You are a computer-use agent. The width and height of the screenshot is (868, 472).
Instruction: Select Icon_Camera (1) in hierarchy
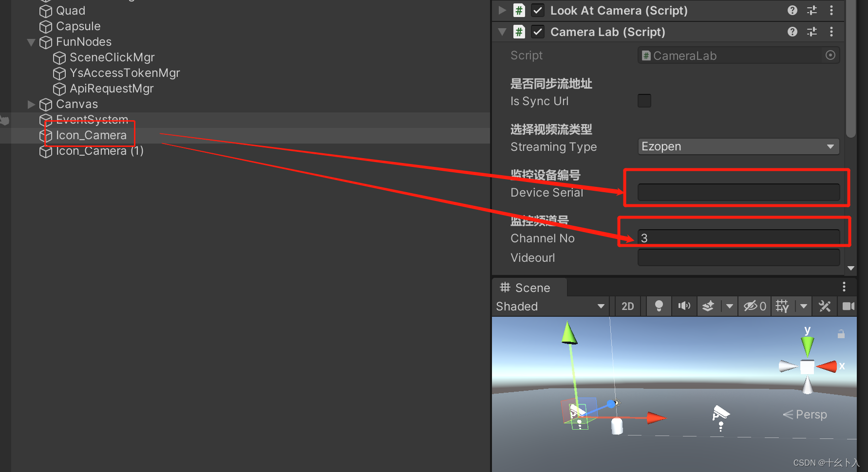pyautogui.click(x=99, y=151)
